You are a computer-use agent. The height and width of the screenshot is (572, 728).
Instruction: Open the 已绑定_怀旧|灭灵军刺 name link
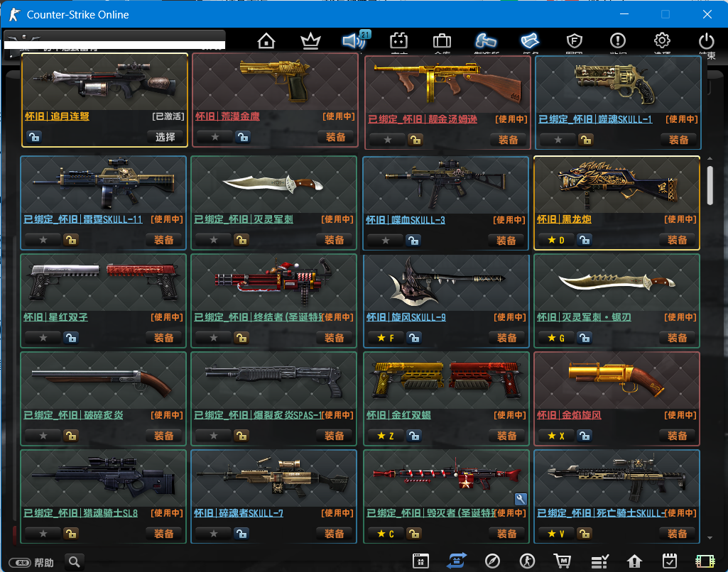(244, 219)
